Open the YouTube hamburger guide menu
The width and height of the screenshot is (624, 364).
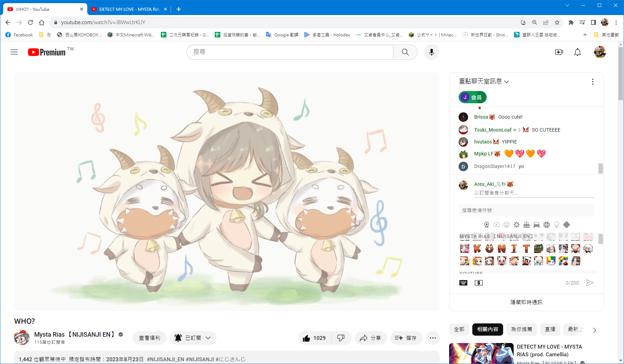(x=14, y=52)
